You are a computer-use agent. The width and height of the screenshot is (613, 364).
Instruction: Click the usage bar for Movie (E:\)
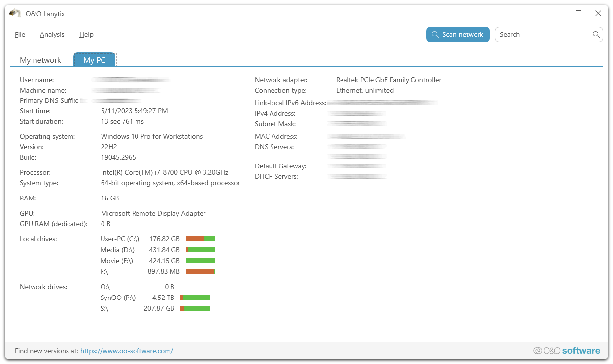tap(201, 261)
